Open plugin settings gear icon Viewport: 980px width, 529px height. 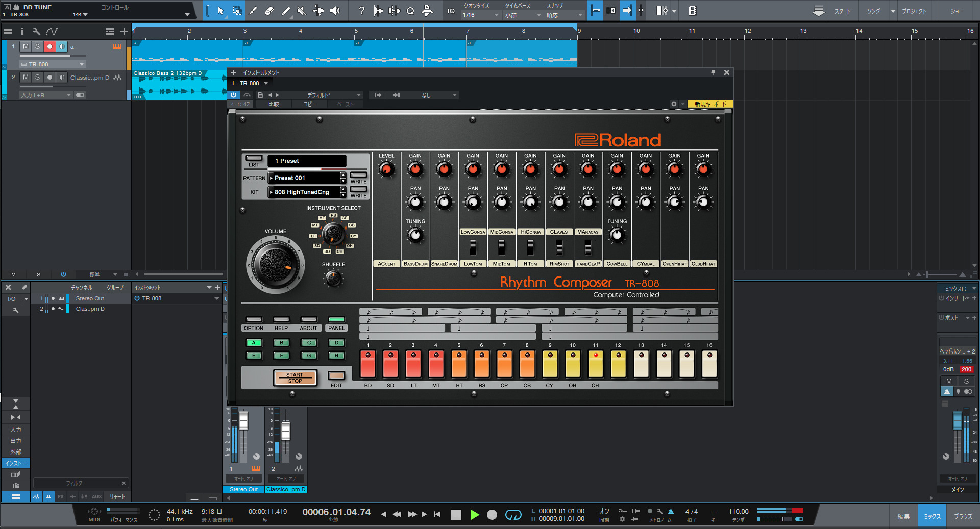point(674,104)
